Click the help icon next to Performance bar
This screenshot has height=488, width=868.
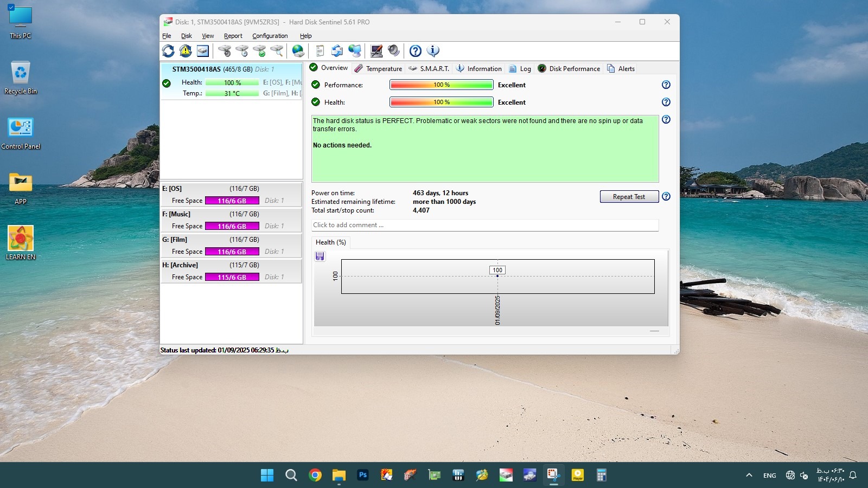(x=666, y=85)
